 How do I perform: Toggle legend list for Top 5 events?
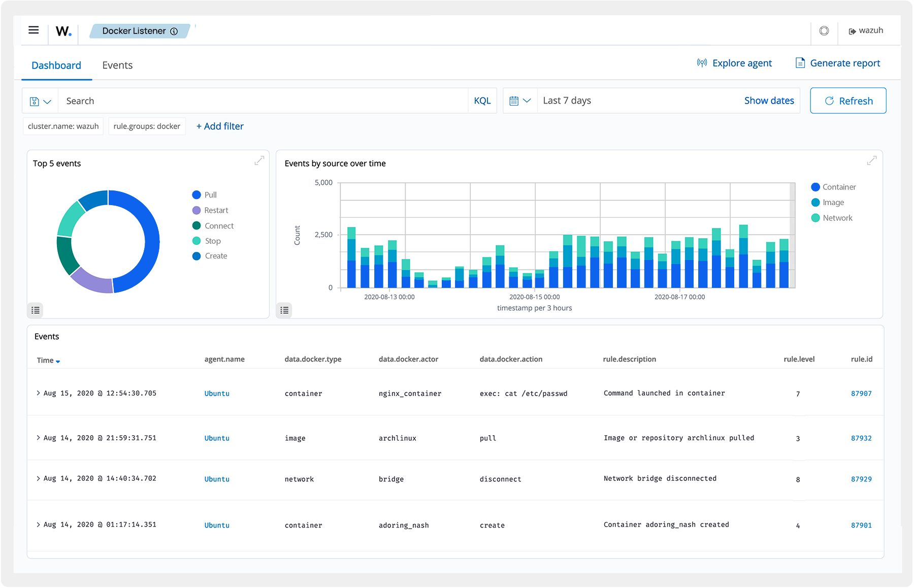pyautogui.click(x=36, y=310)
